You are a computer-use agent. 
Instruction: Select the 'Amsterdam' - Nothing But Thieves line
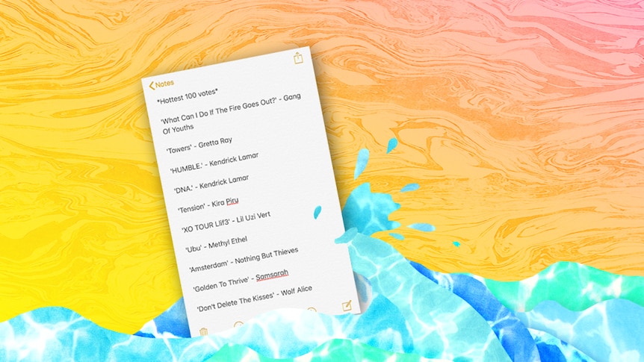click(x=244, y=260)
